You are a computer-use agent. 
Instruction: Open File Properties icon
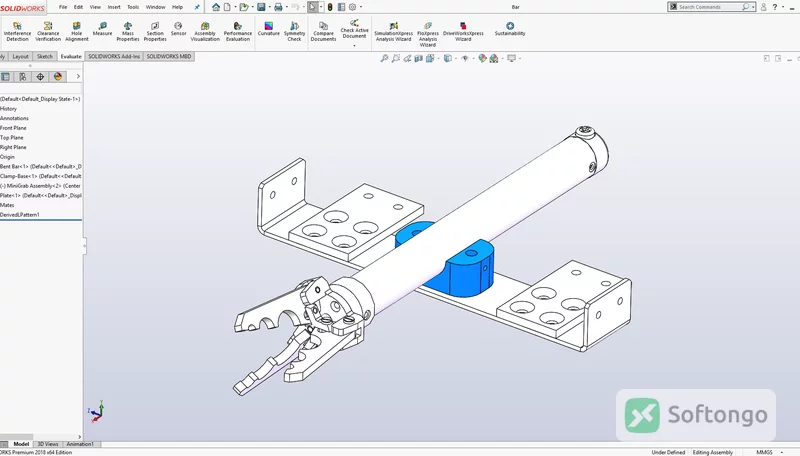[x=341, y=7]
